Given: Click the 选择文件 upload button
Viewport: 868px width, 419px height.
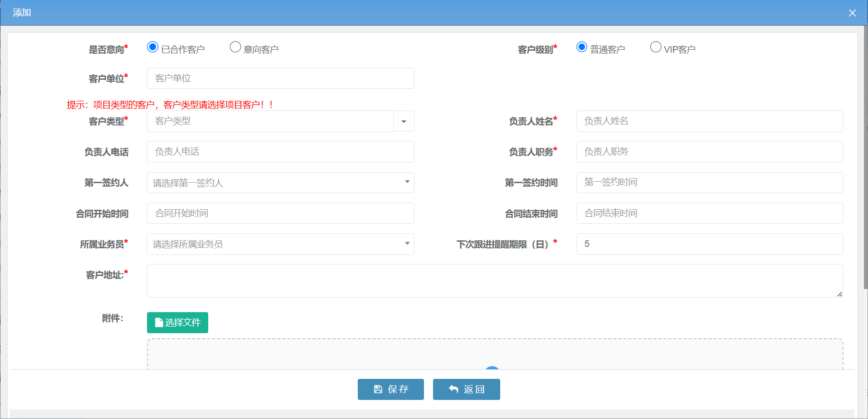Looking at the screenshot, I should click(178, 323).
